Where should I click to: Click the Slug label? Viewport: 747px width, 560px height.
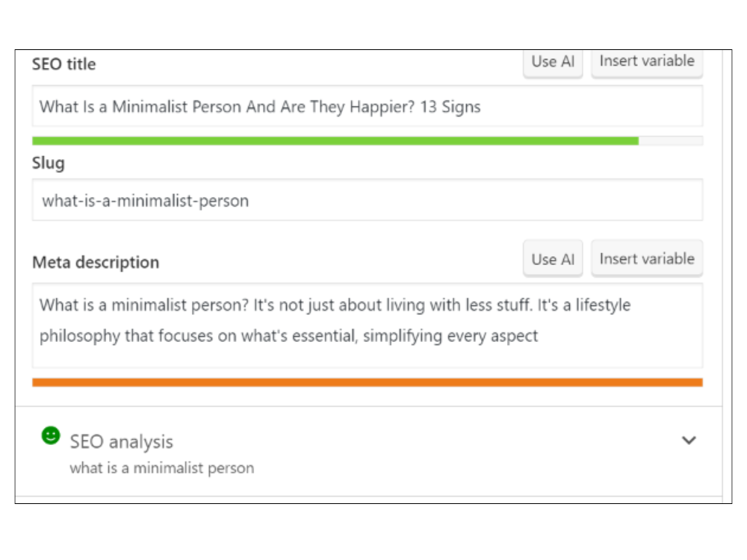coord(48,164)
